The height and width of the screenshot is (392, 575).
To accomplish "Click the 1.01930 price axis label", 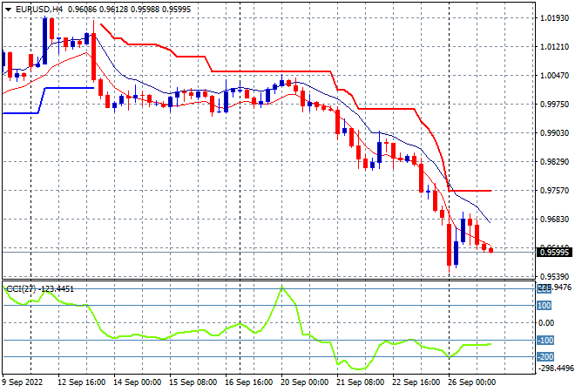I will click(x=554, y=18).
